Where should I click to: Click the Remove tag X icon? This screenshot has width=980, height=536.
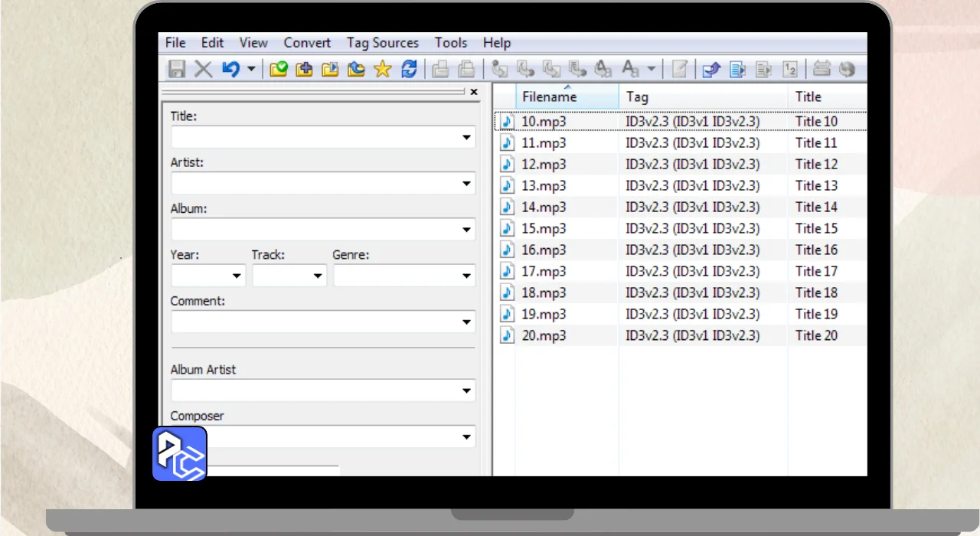pos(203,69)
